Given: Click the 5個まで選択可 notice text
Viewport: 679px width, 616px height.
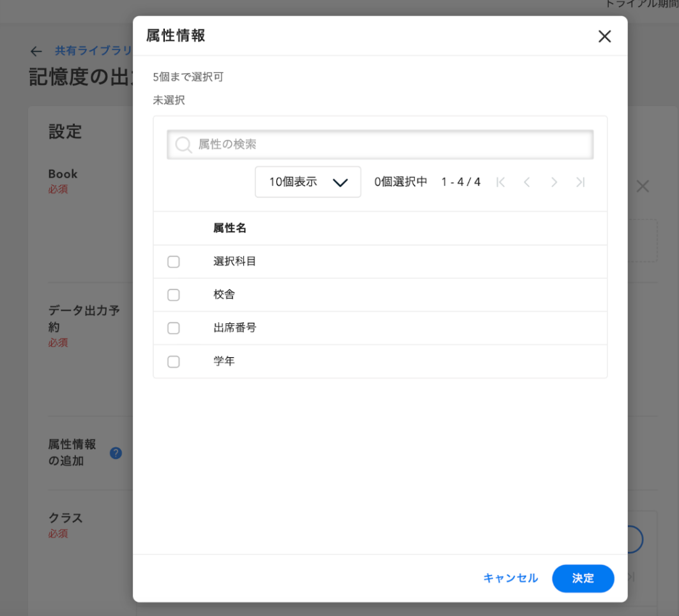Looking at the screenshot, I should 188,77.
